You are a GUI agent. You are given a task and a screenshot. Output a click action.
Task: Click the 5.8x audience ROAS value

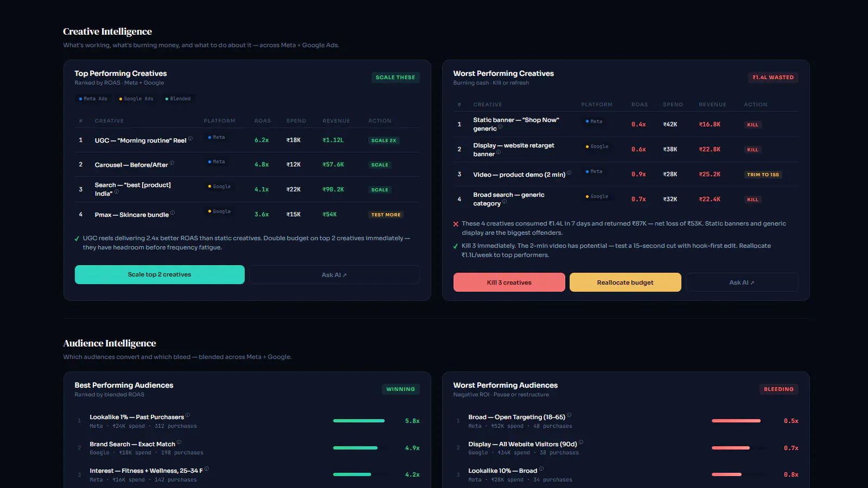pos(412,421)
